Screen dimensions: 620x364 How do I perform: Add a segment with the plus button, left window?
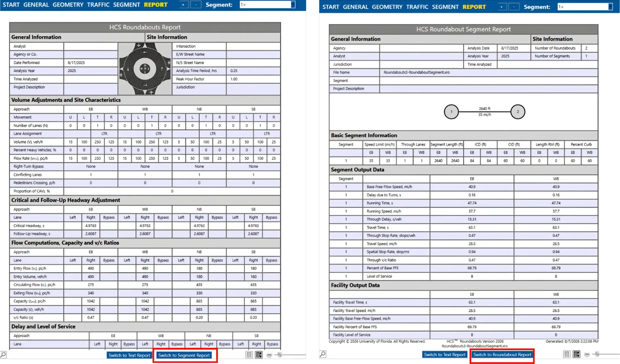point(183,5)
